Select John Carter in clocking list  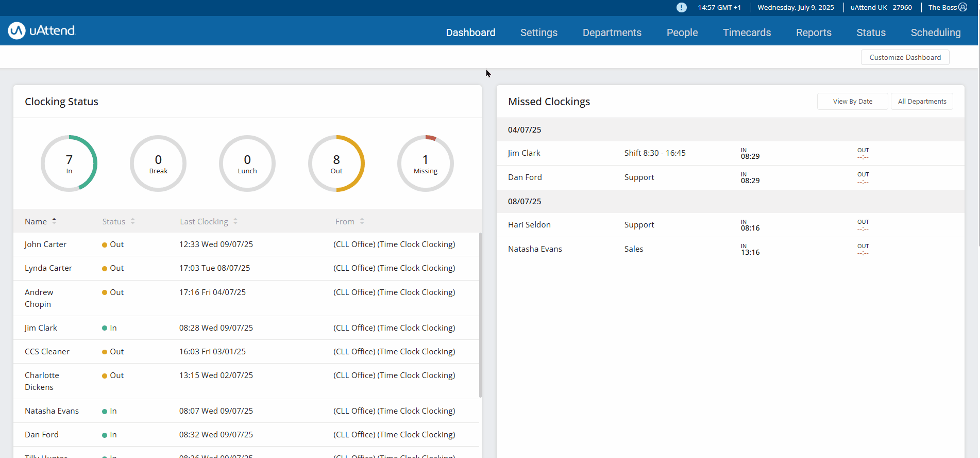[x=45, y=244]
